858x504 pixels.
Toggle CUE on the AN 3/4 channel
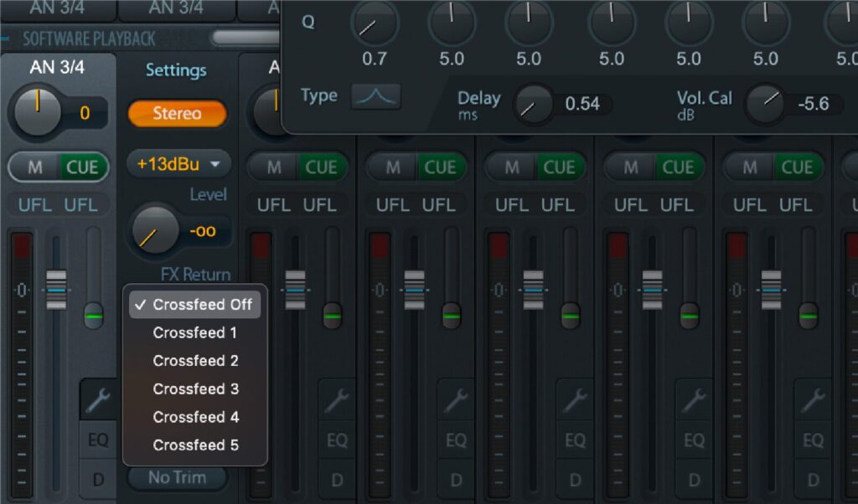click(x=81, y=167)
